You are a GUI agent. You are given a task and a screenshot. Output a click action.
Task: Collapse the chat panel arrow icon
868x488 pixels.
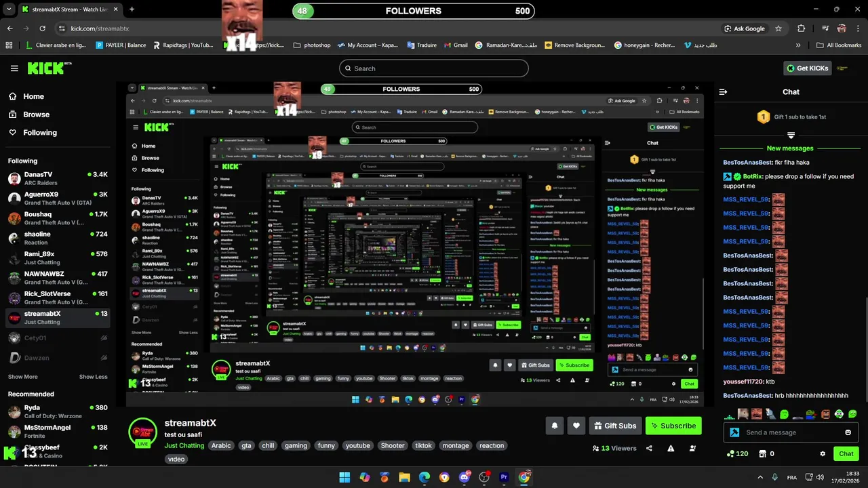(723, 91)
